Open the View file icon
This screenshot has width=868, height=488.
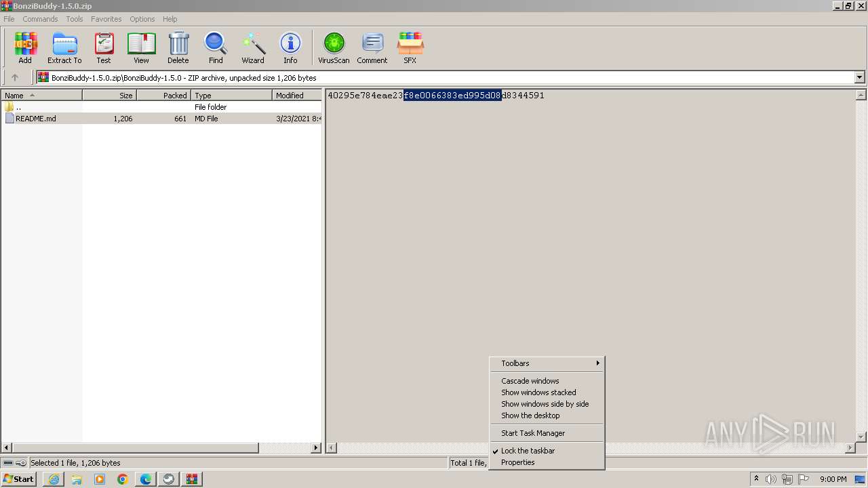coord(141,47)
